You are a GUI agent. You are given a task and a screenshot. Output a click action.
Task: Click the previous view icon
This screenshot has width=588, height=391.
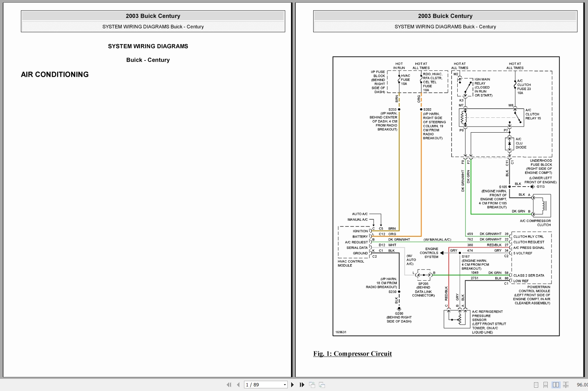312,385
